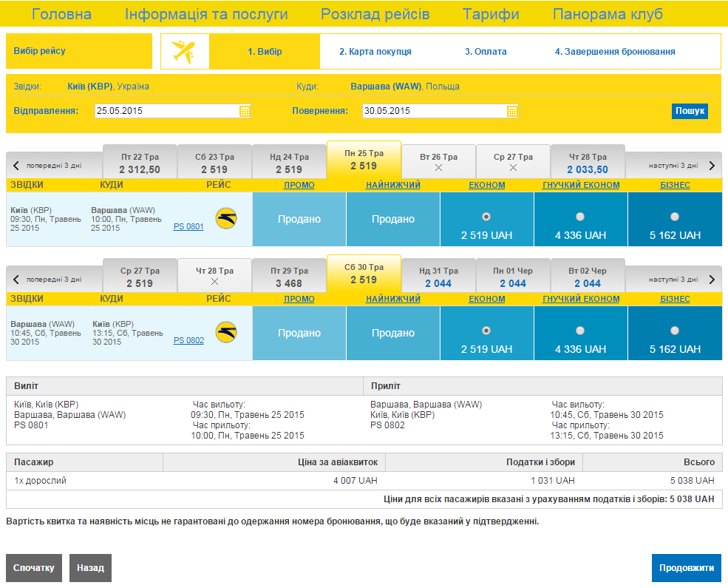Click airline logo next to PS 0802

(226, 332)
